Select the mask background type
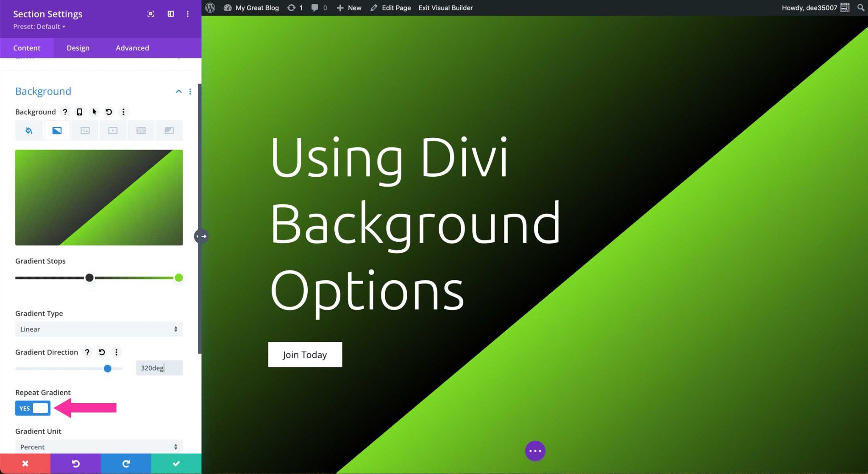The width and height of the screenshot is (868, 474). click(x=169, y=130)
